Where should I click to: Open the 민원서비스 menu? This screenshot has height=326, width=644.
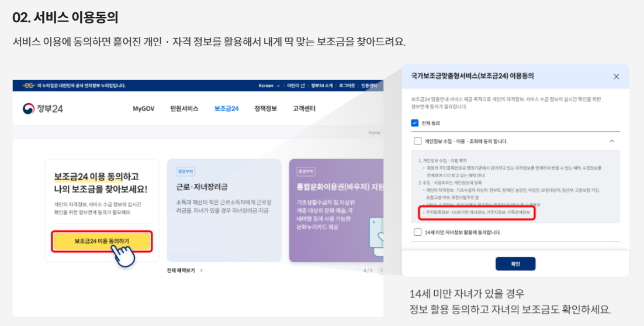click(185, 108)
